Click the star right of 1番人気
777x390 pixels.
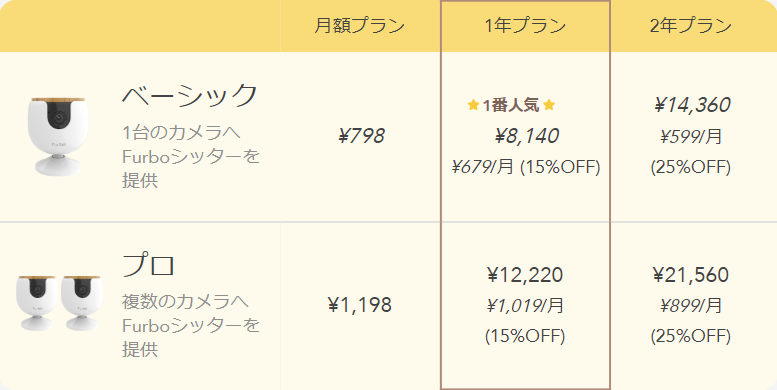[549, 105]
